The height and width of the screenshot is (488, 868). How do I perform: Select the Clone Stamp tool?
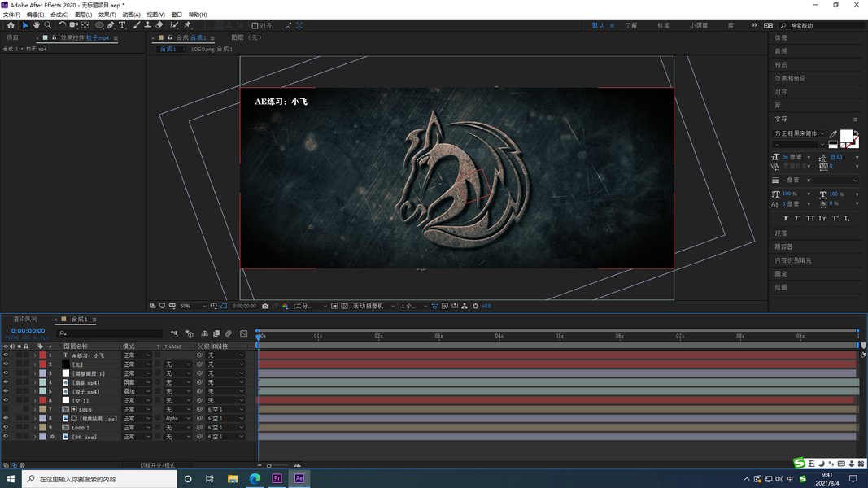pos(148,25)
